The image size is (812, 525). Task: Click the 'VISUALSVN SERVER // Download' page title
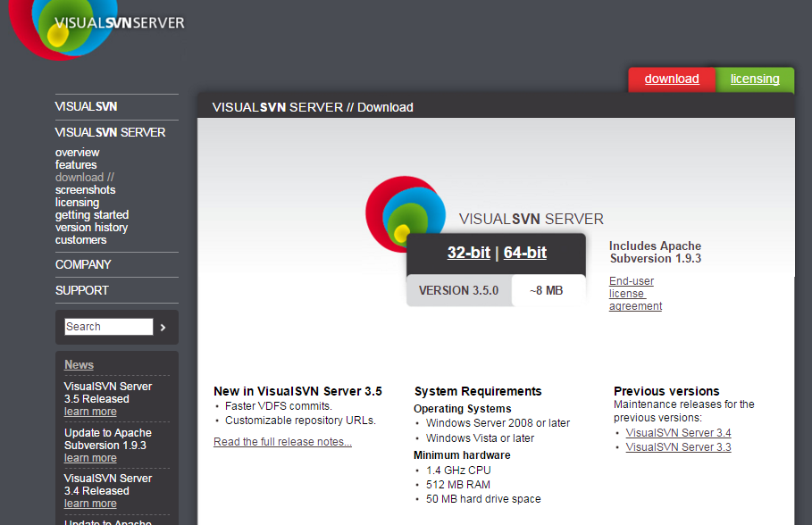coord(313,107)
